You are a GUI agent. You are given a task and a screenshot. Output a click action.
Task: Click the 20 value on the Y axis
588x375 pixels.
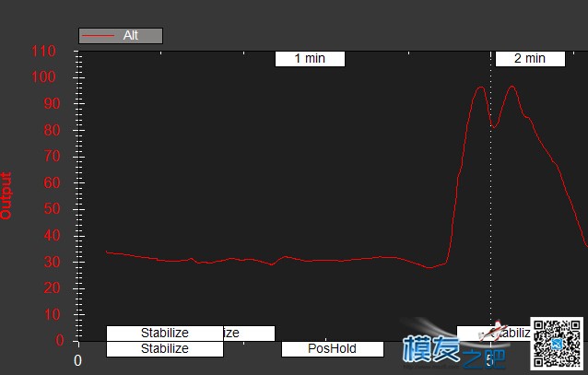coord(52,288)
